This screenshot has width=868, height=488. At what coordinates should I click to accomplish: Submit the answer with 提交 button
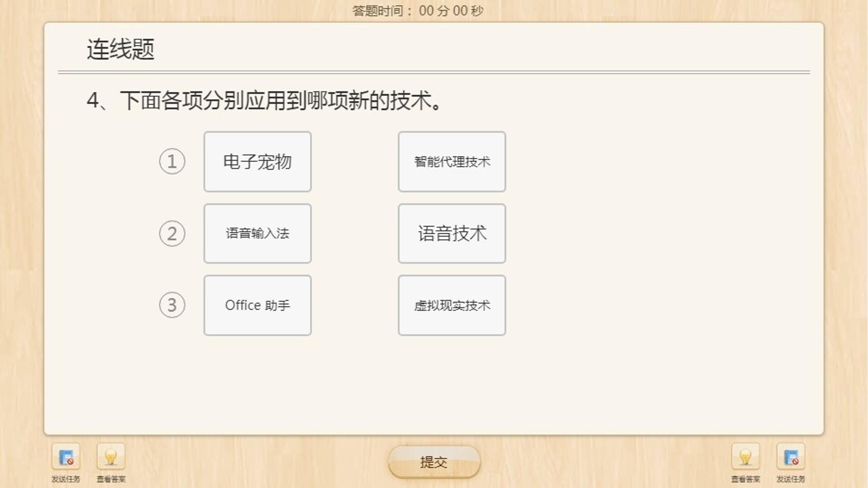[x=434, y=462]
